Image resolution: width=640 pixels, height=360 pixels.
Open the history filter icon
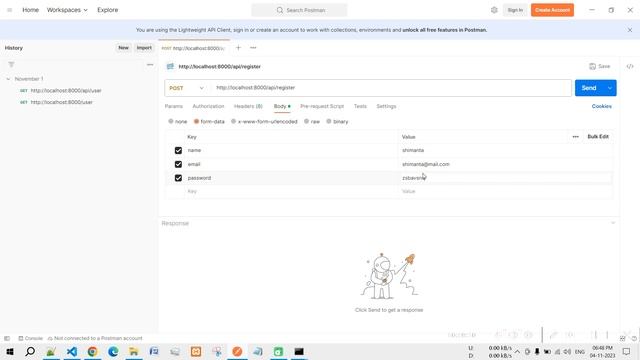tap(11, 64)
